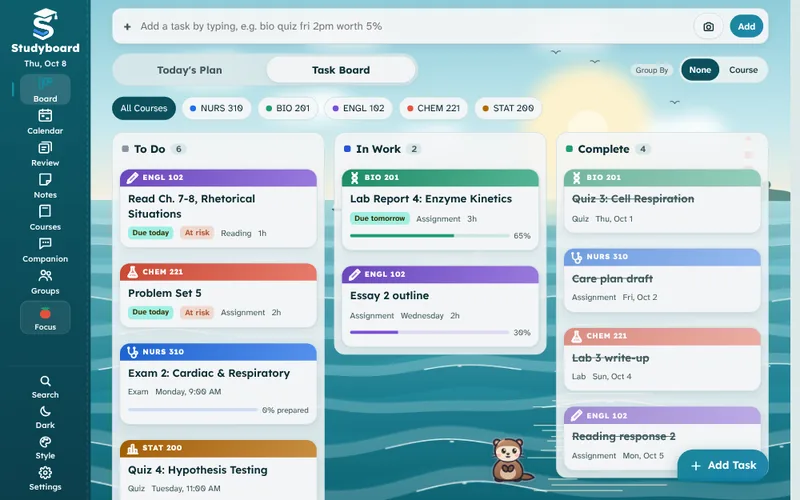Screen dimensions: 800x500
Task: Open the Lab 3 write-up title
Action: (x=610, y=358)
